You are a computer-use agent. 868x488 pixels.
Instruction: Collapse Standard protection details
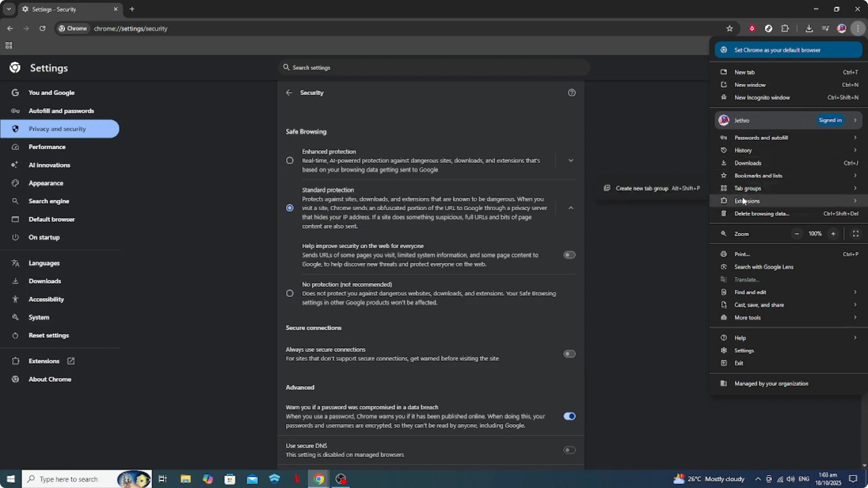tap(571, 208)
